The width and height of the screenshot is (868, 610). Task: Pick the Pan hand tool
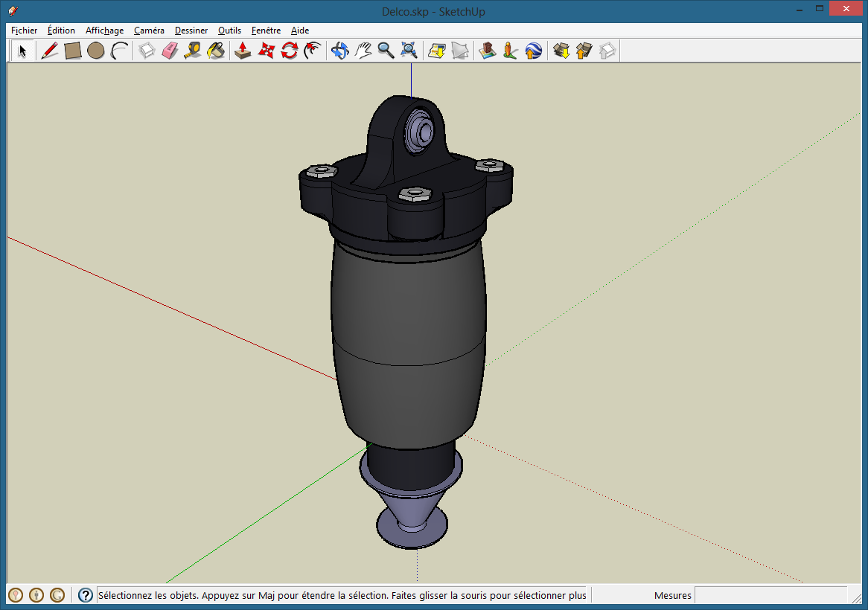363,51
